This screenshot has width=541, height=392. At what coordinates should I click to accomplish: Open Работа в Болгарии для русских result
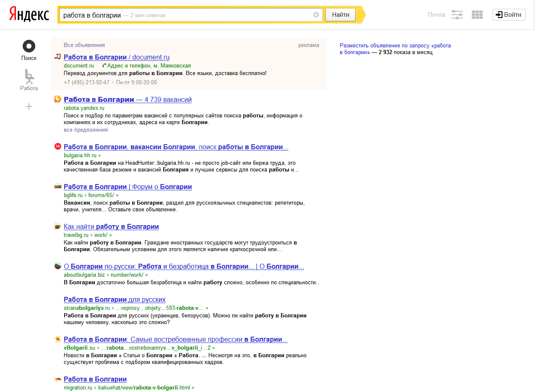pyautogui.click(x=114, y=299)
